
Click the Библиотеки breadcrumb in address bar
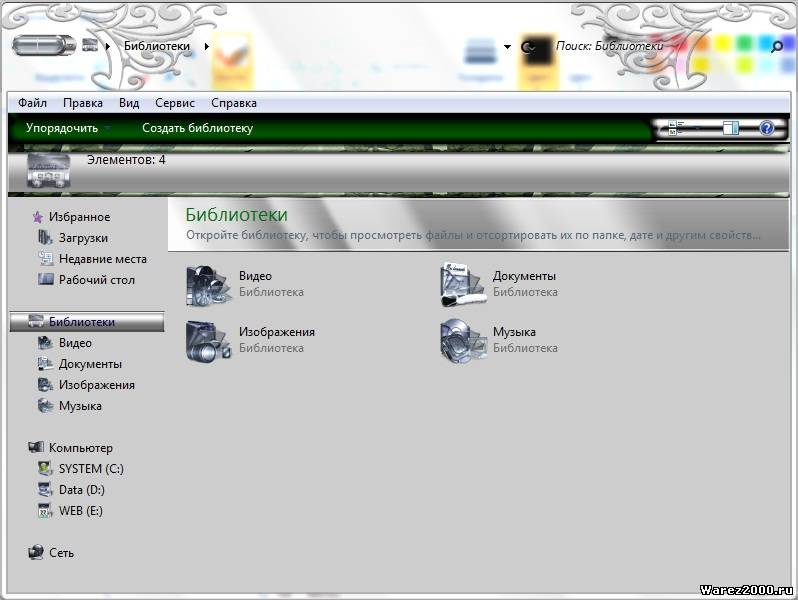(156, 46)
